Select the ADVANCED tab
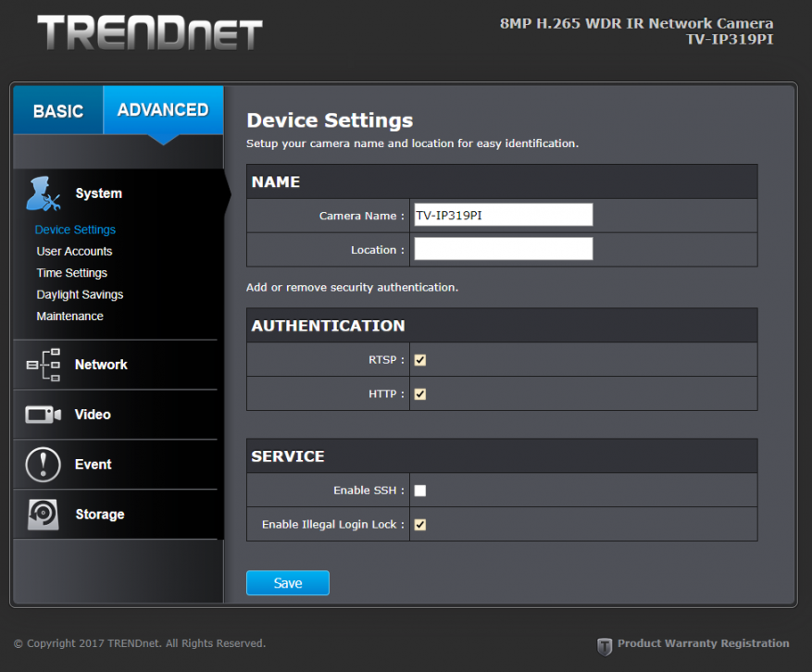The image size is (812, 672). point(163,110)
